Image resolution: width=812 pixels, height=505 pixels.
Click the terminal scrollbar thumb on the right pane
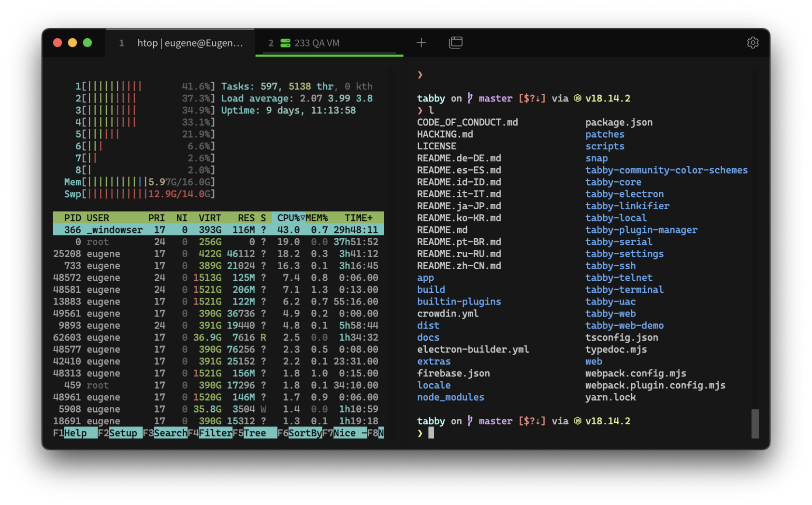(x=755, y=424)
